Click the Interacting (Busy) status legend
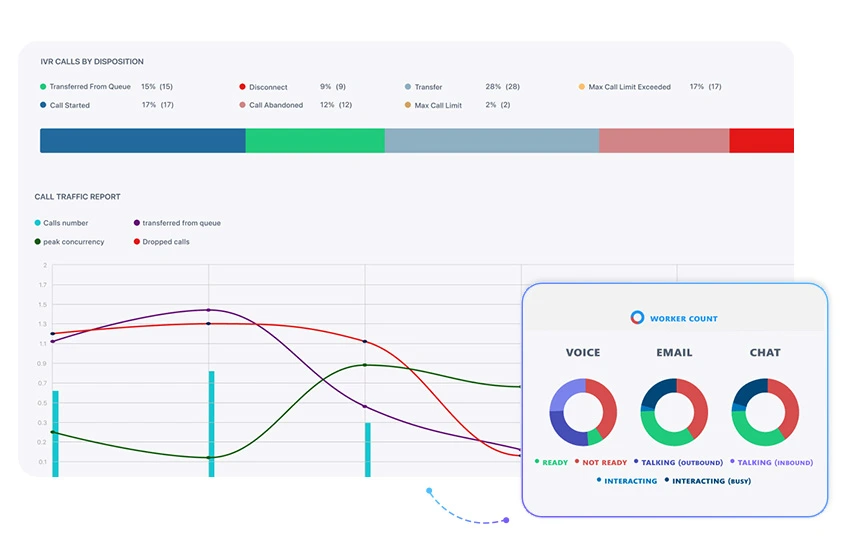The image size is (850, 550). pos(710,481)
